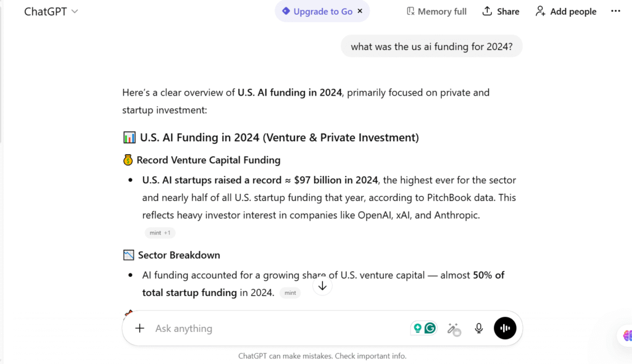Viewport: 632px width, 364px height.
Task: Click the plus attach icon in composer
Action: point(139,328)
